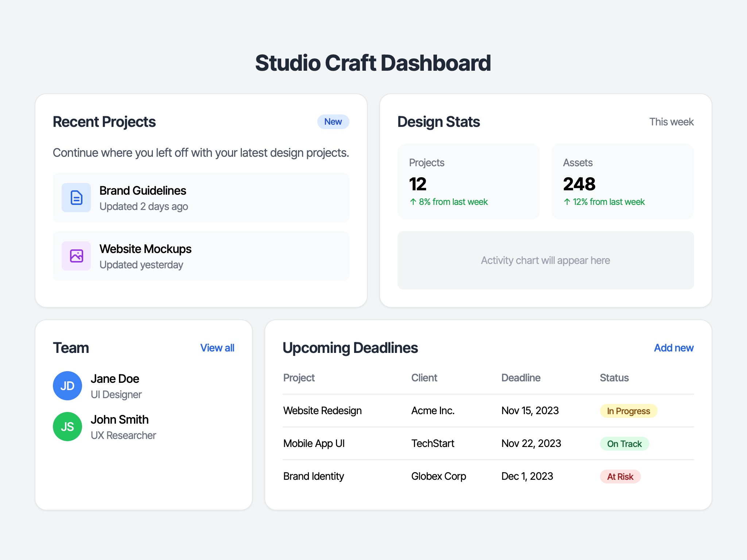This screenshot has height=560, width=747.
Task: Toggle the In Progress status for Website Redesign
Action: tap(628, 411)
